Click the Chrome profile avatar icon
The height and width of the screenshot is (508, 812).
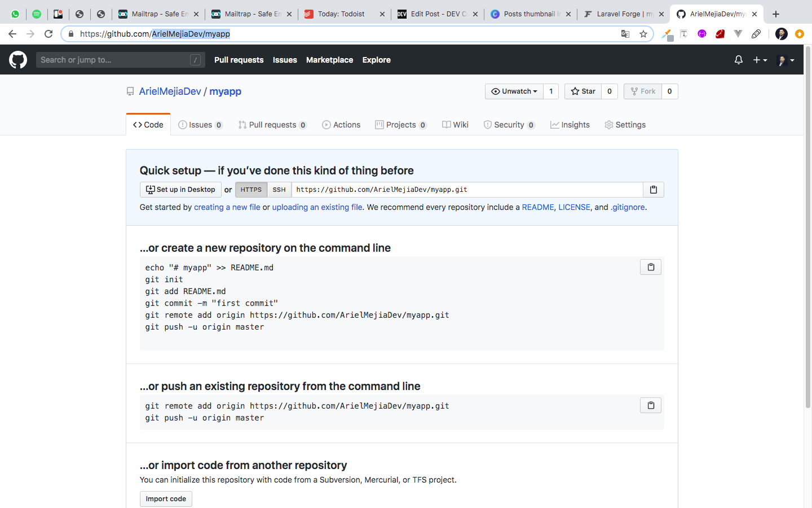pyautogui.click(x=782, y=34)
